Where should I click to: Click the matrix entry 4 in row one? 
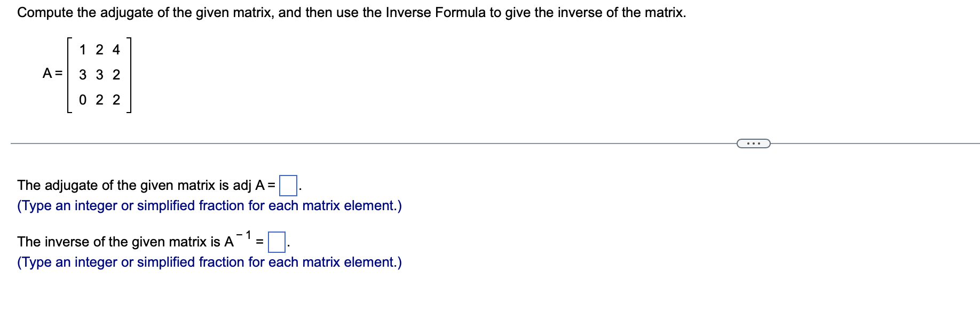[x=116, y=50]
